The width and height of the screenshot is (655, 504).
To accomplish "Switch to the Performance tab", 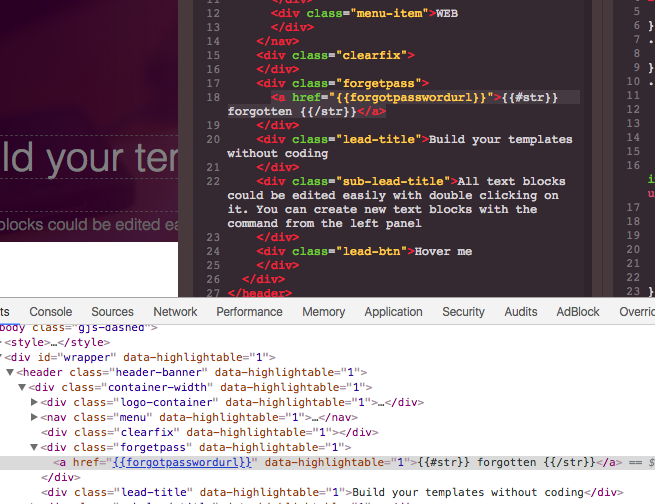I will [249, 312].
